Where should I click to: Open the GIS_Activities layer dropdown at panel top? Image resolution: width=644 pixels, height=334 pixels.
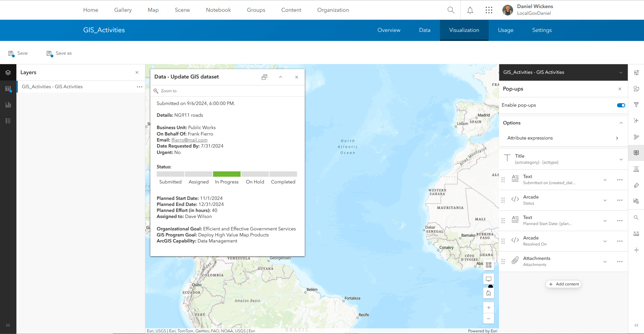click(x=621, y=72)
